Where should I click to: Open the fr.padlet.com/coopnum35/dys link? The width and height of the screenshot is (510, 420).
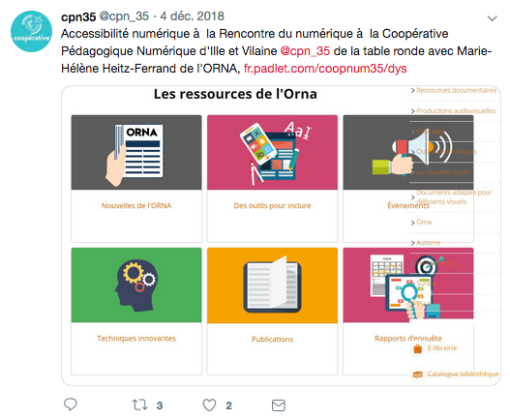(325, 69)
